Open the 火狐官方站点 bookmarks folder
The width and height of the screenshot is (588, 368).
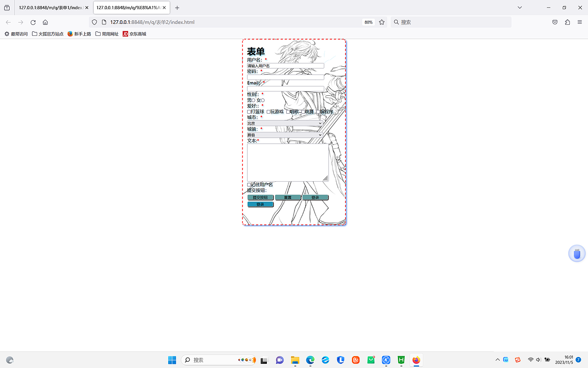point(48,33)
